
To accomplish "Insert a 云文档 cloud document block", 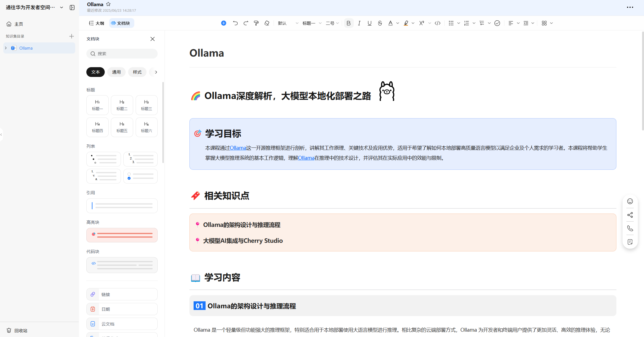I will coord(122,324).
